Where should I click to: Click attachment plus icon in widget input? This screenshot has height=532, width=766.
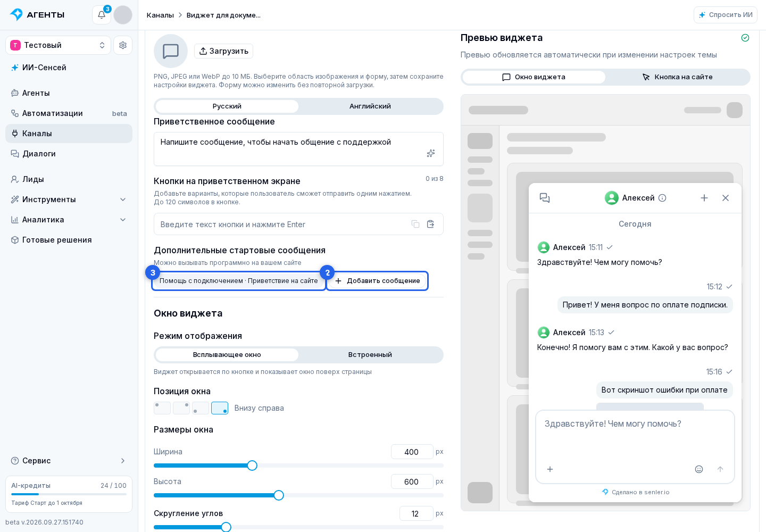coord(550,469)
